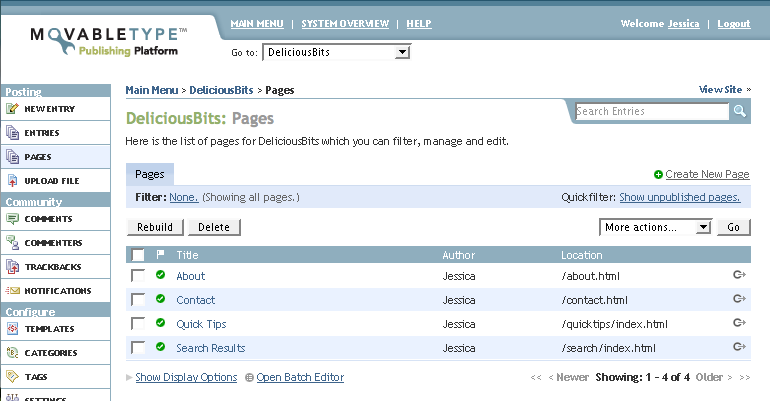Expand Show Display Options
The width and height of the screenshot is (770, 401).
coord(186,377)
